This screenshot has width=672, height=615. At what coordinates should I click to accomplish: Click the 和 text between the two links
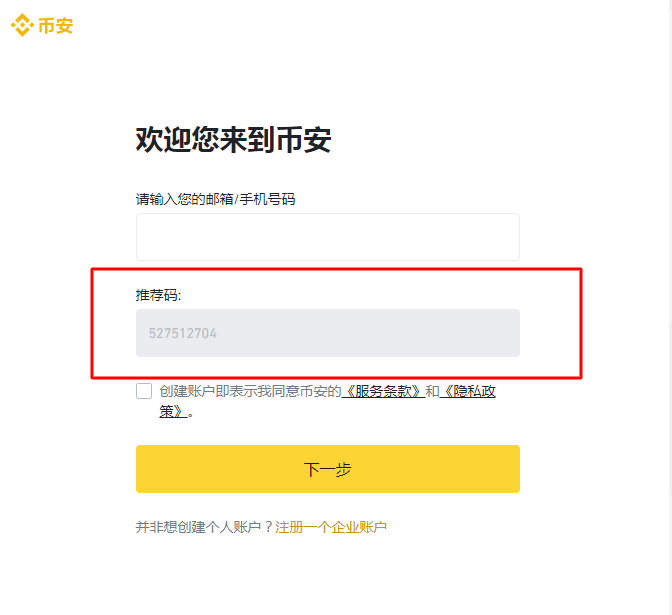[432, 391]
